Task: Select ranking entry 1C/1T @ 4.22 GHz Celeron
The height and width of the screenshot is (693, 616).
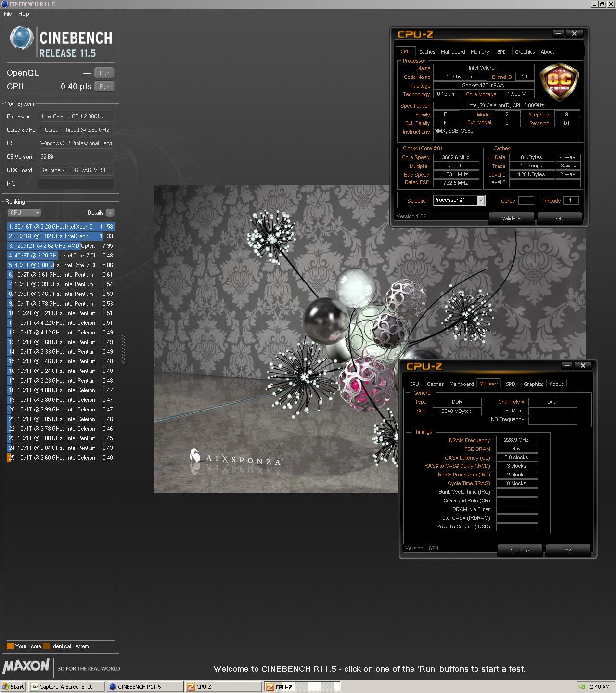Action: tap(61, 323)
